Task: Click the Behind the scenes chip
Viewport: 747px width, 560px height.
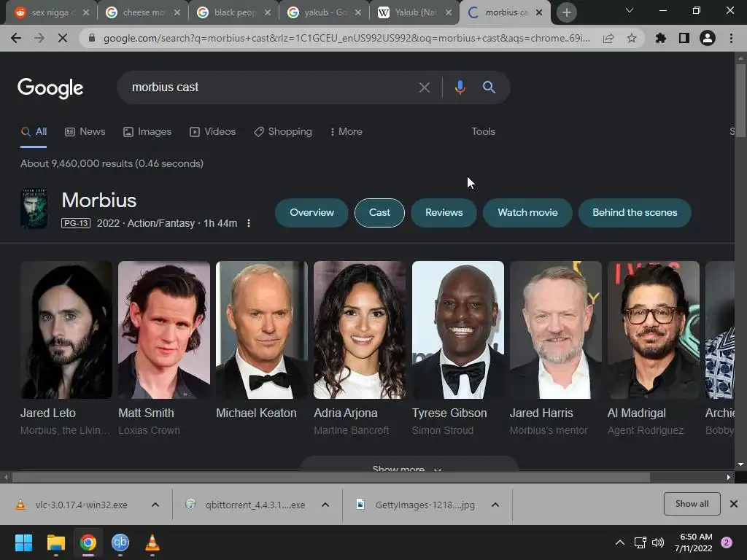Action: click(x=635, y=213)
